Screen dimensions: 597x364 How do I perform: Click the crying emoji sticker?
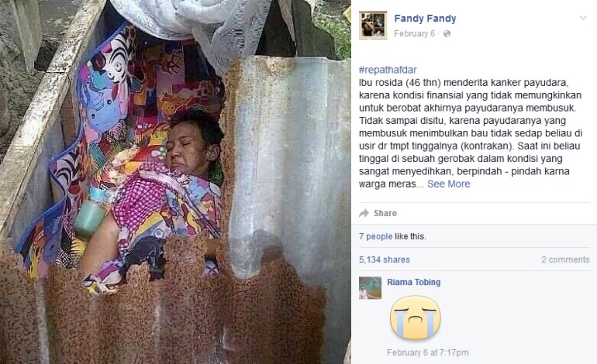416,318
